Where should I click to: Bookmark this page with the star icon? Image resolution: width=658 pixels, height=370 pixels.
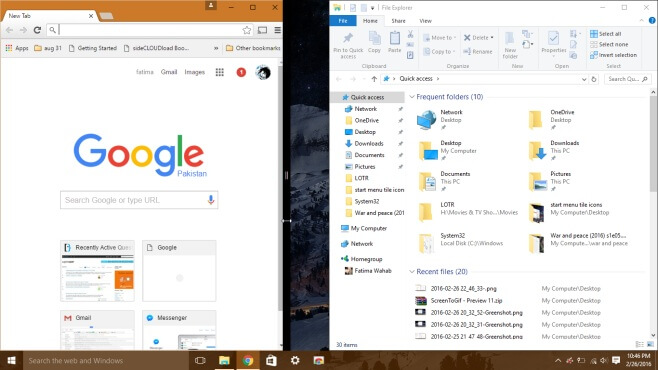pyautogui.click(x=247, y=30)
